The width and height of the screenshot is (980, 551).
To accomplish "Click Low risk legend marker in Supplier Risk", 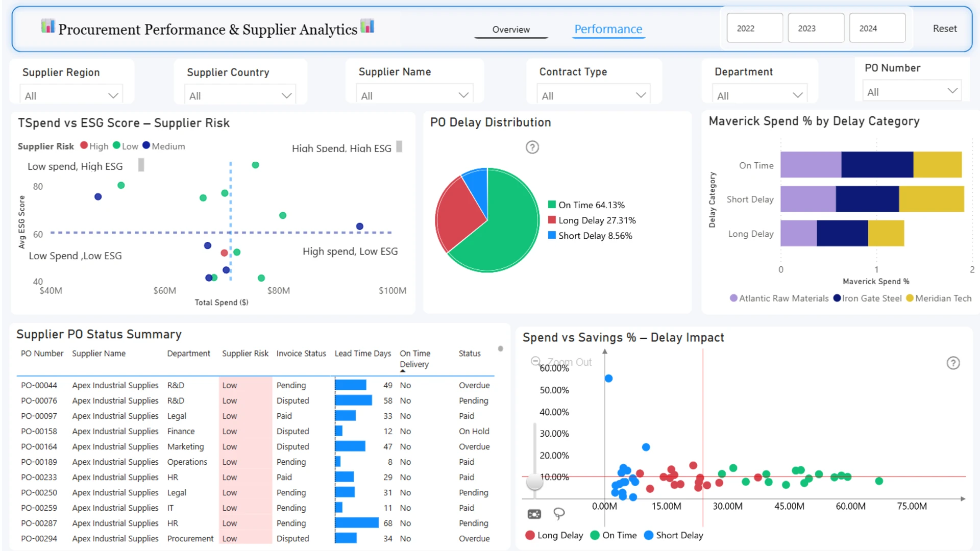I will pyautogui.click(x=117, y=145).
